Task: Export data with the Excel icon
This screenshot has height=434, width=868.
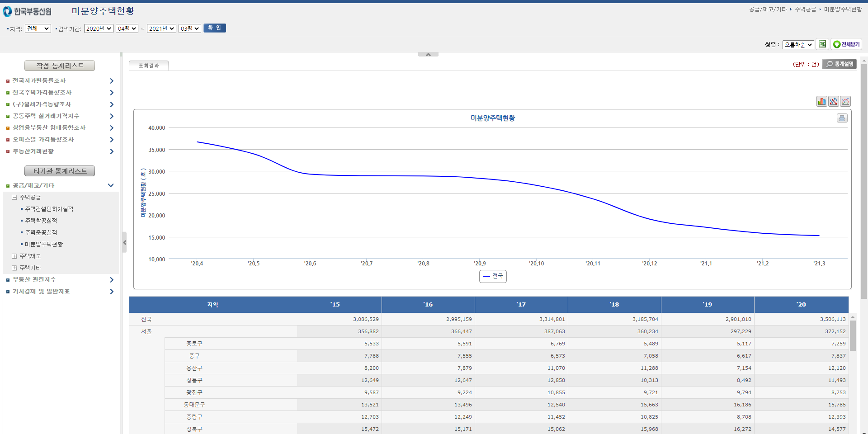Action: click(822, 44)
